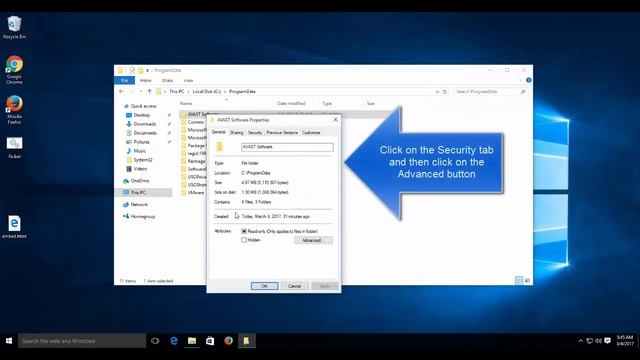The width and height of the screenshot is (640, 360).
Task: Click the Search ProgramData box
Action: pos(490,92)
